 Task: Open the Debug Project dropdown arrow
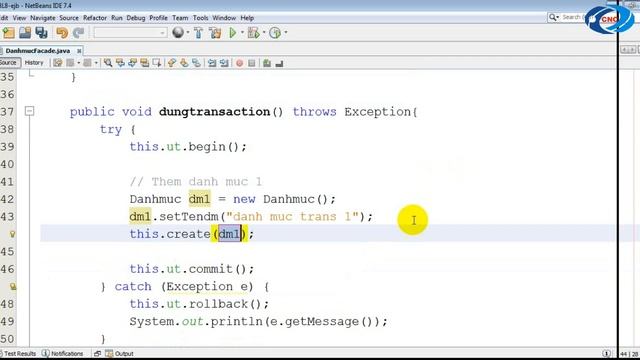point(264,33)
